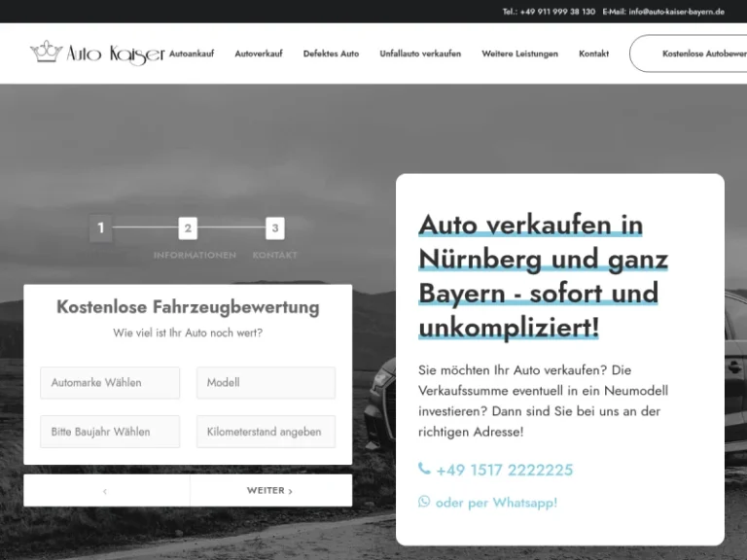Click the previous step arrow button

[x=107, y=490]
